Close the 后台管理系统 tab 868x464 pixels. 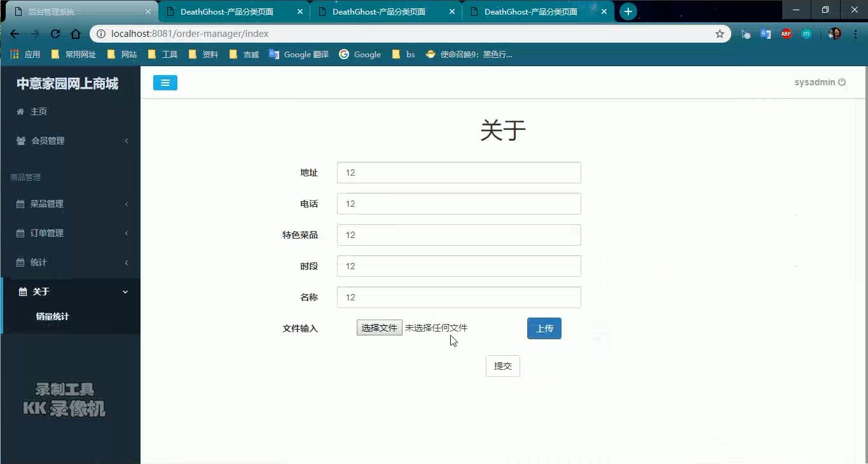coord(148,11)
